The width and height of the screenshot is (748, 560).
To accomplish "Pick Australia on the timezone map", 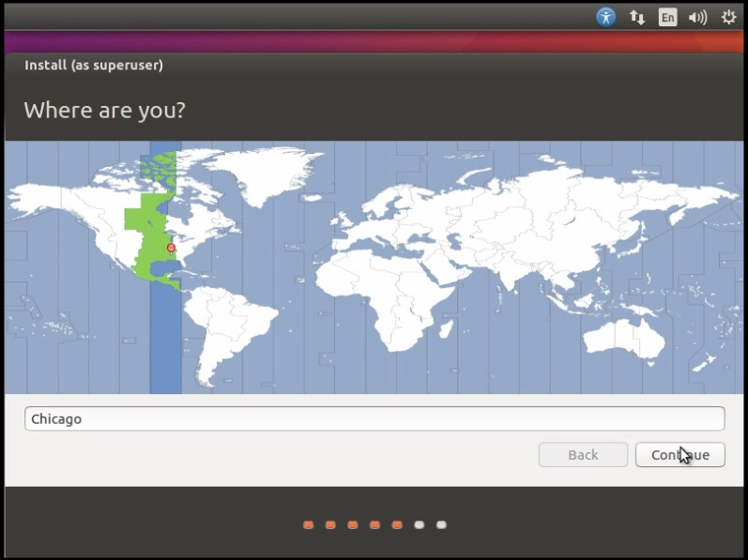I will coord(624,338).
